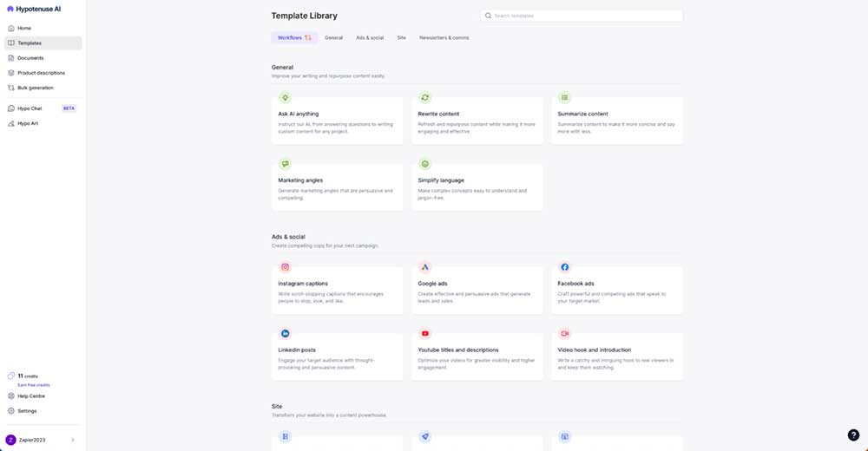Switch to the Workflows tab

pos(294,37)
